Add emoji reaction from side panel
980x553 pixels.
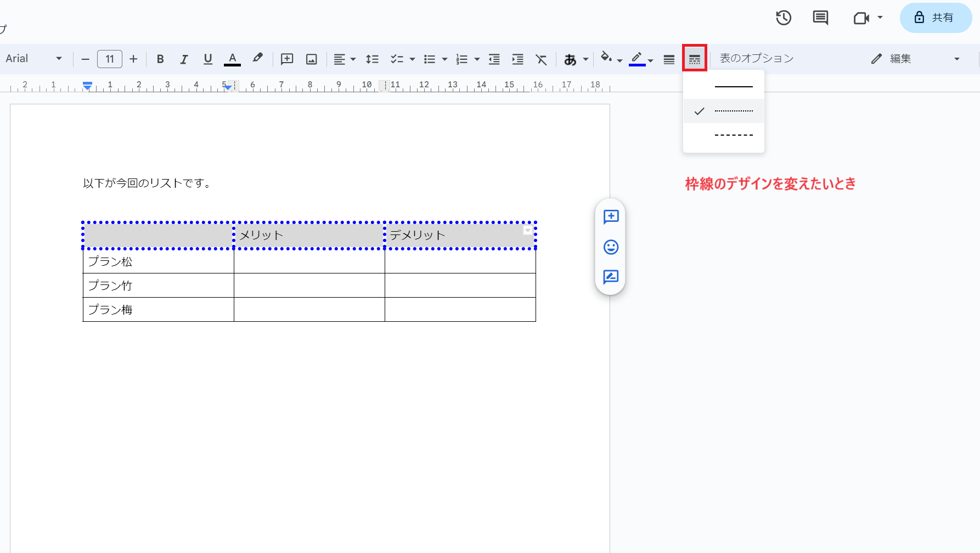[x=611, y=247]
